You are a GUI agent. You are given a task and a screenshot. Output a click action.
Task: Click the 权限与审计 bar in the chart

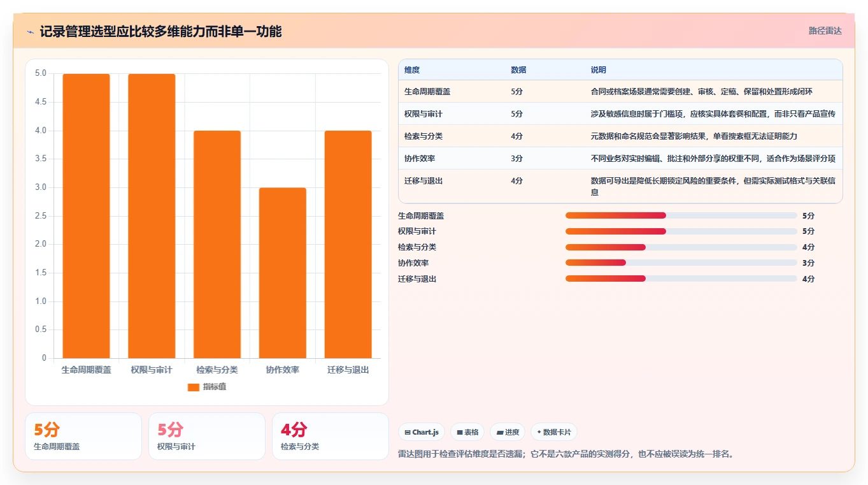(x=152, y=216)
